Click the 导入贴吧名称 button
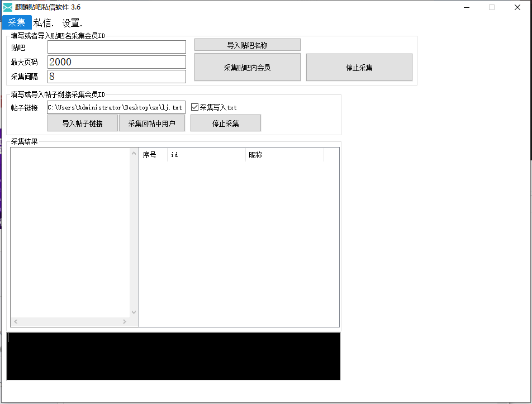Viewport: 532px width, 404px height. point(248,45)
